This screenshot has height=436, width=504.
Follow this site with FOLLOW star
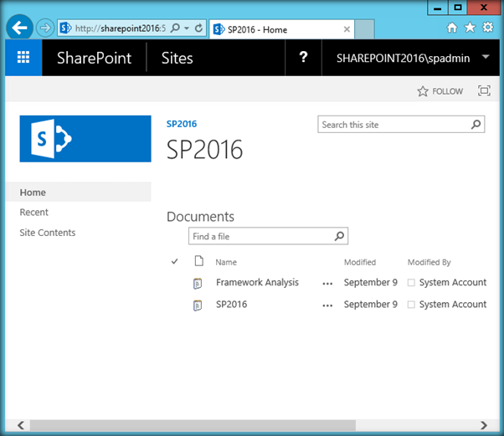(x=440, y=91)
